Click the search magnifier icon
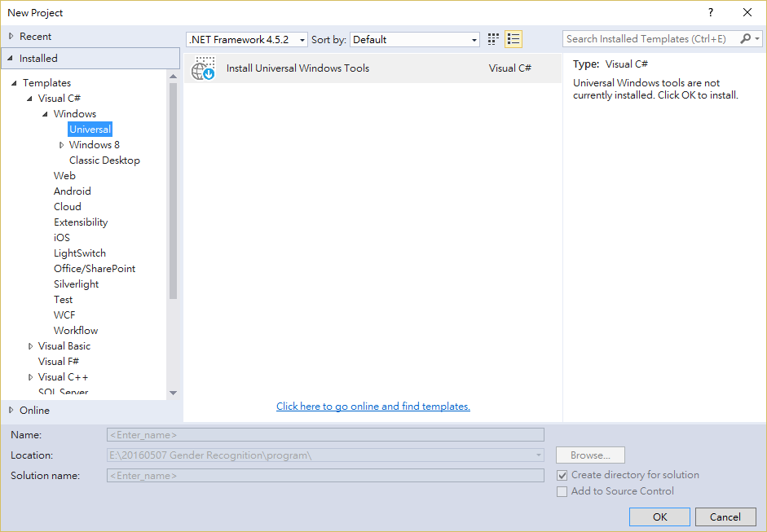 [746, 38]
